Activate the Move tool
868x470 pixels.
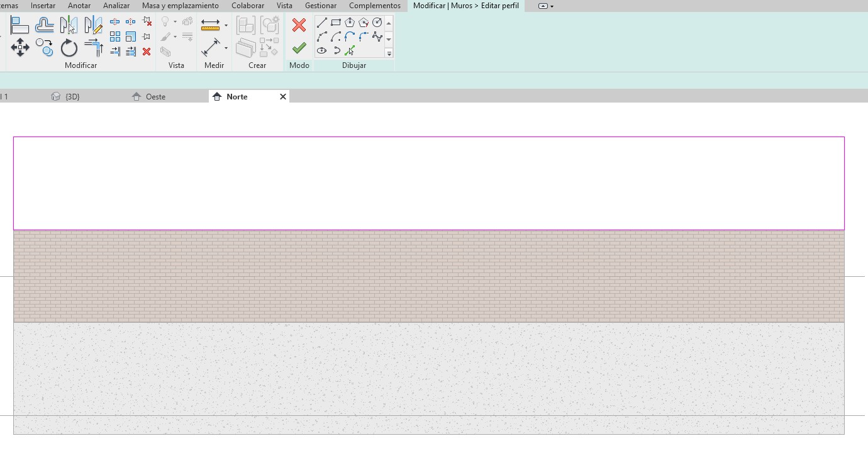point(20,48)
